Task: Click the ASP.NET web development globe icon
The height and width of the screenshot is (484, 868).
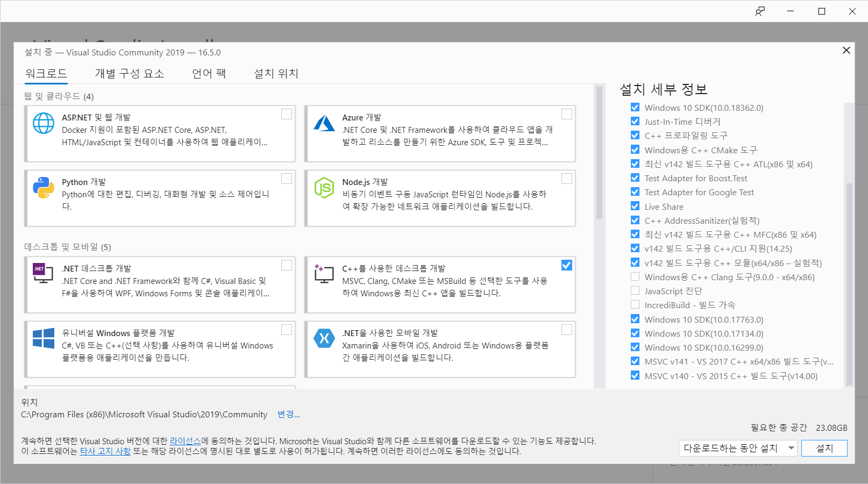Action: click(x=44, y=123)
